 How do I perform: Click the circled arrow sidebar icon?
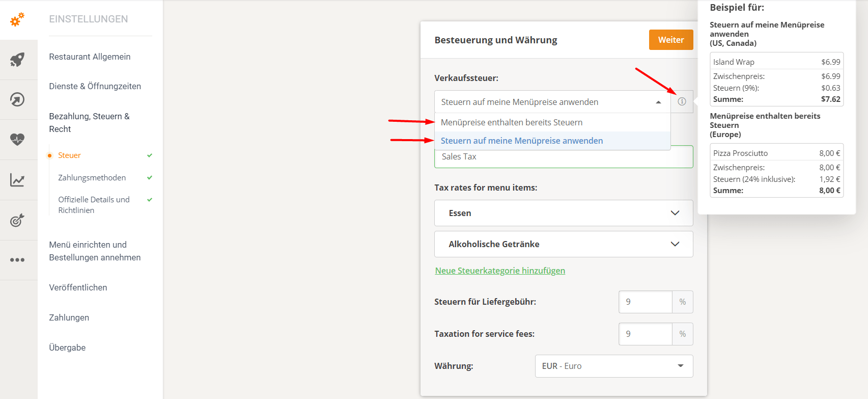point(17,99)
